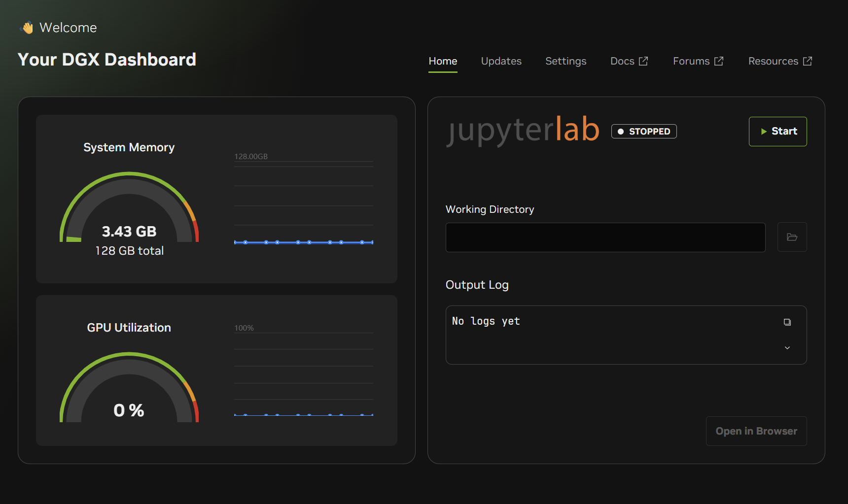This screenshot has width=848, height=504.
Task: Open the Home tab
Action: coord(443,61)
